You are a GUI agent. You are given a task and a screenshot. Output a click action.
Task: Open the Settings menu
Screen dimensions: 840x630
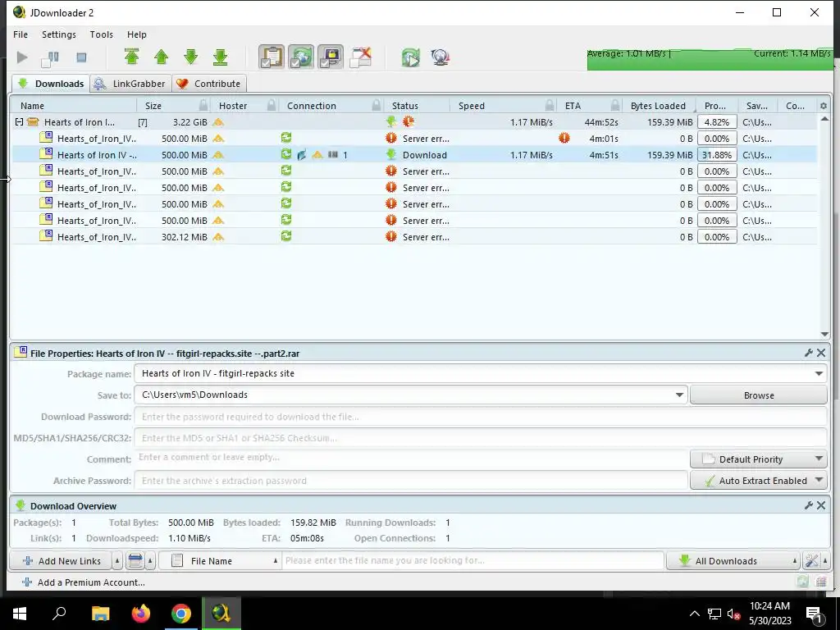(x=59, y=34)
